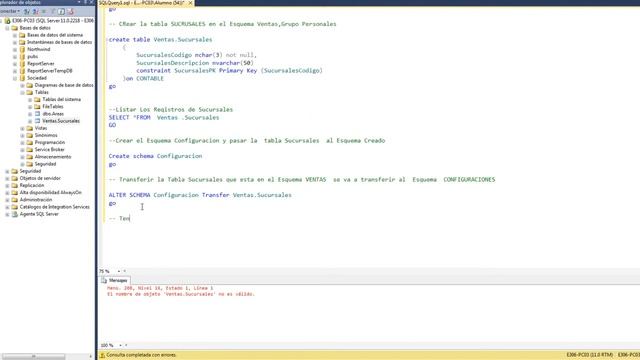Click the 'Create schema Configuracion' line
This screenshot has height=360, width=640.
tap(156, 156)
